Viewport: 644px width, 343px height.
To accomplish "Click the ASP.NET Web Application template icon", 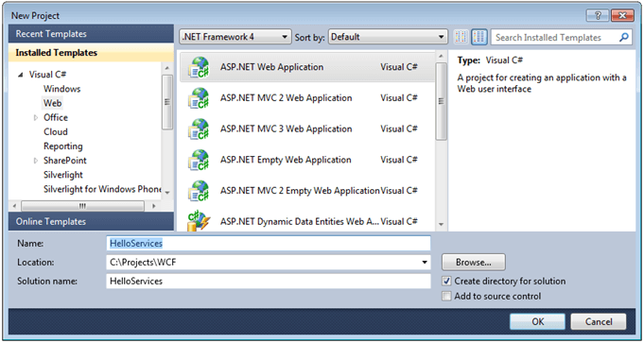I will pyautogui.click(x=199, y=68).
